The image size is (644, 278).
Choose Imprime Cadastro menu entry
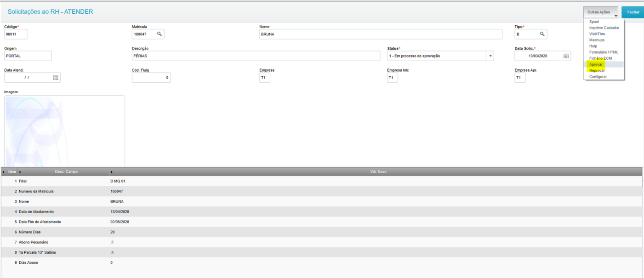click(604, 28)
